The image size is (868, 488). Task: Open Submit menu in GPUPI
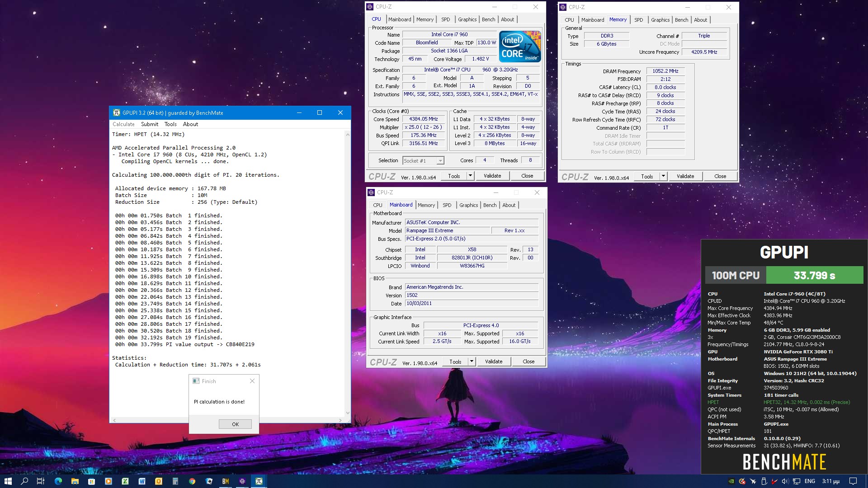[150, 124]
